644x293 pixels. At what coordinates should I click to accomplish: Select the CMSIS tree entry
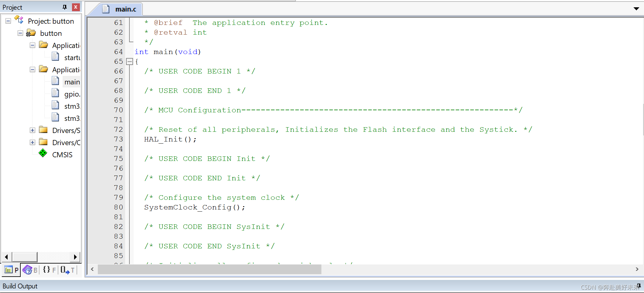(62, 155)
